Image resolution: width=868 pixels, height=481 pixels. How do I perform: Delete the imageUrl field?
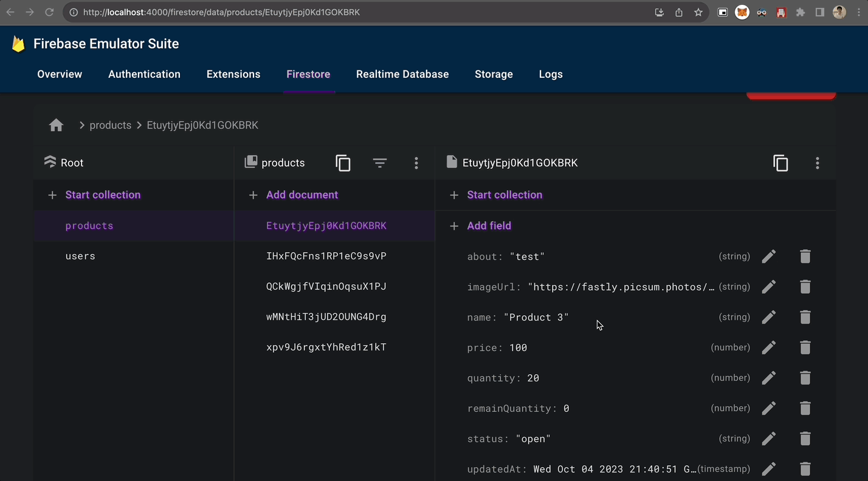[805, 287]
